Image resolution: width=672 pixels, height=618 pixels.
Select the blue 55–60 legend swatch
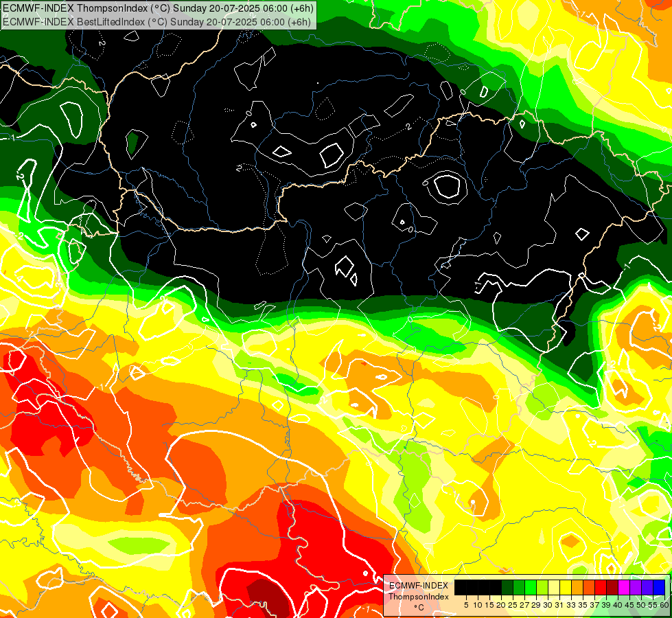[659, 587]
